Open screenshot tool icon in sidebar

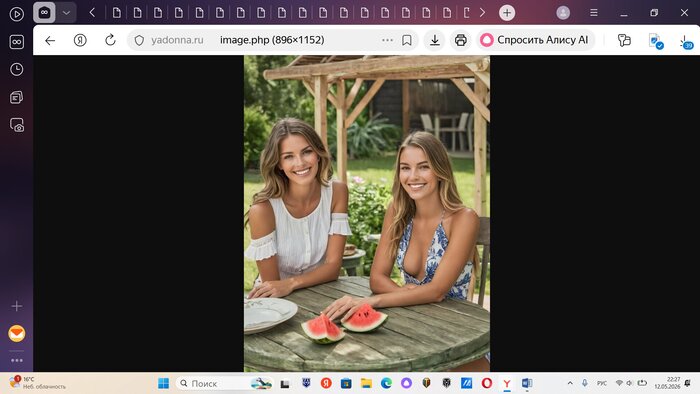click(x=17, y=125)
